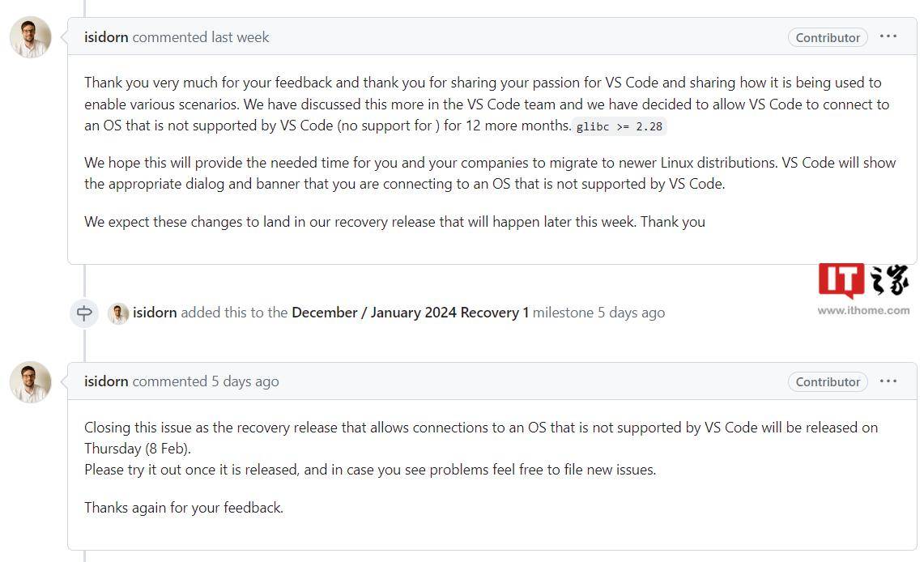Click the small isidorn avatar in the milestone event
924x562 pixels.
[118, 313]
